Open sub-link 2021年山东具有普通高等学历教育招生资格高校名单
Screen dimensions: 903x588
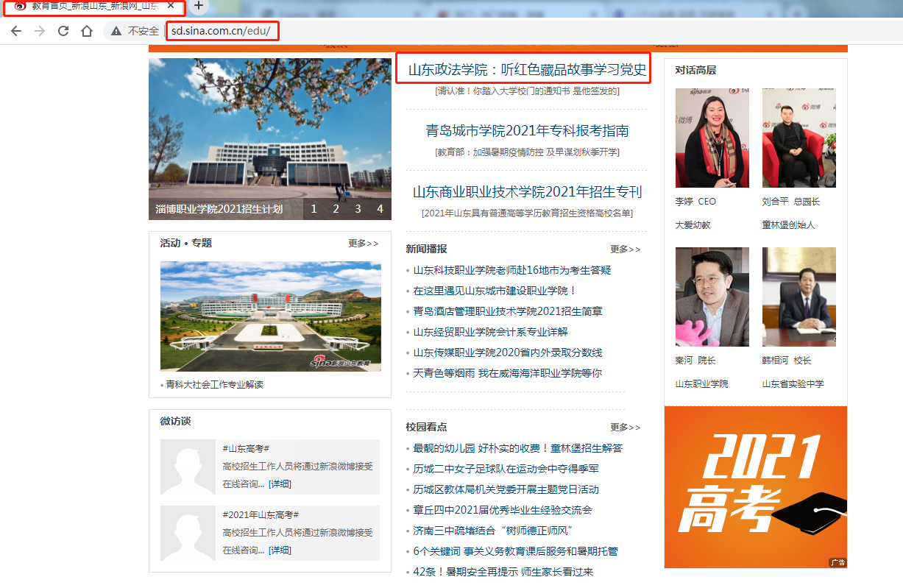tap(527, 213)
